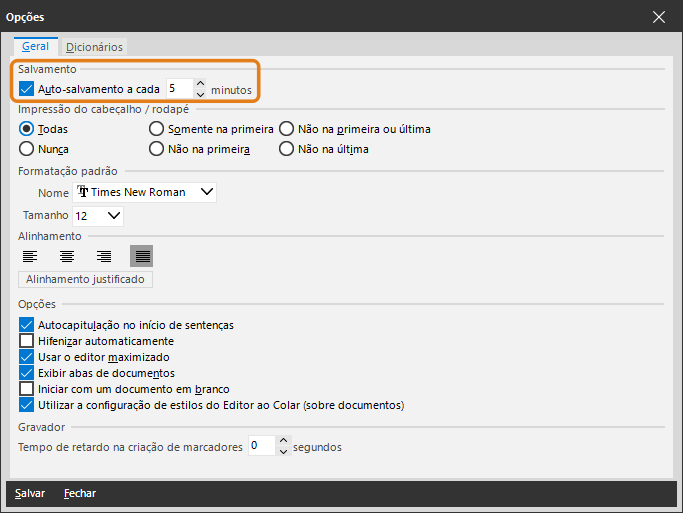
Task: Choose Somente na primeira radio option
Action: click(156, 129)
